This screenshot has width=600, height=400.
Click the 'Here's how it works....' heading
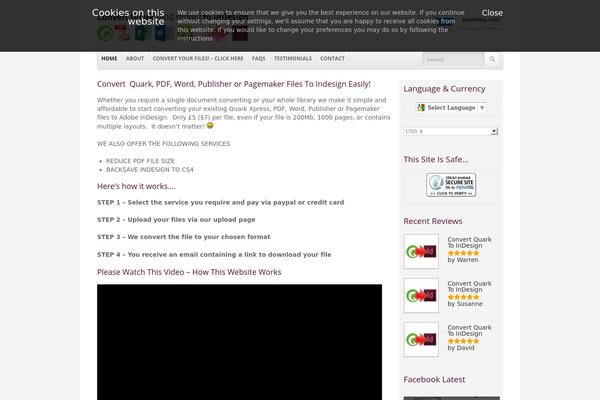tap(136, 186)
